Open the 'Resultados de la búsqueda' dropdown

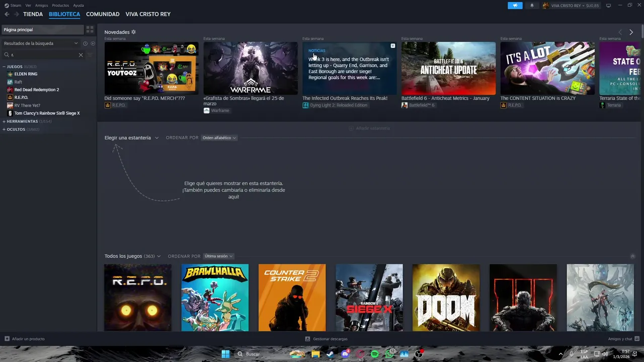click(x=41, y=43)
